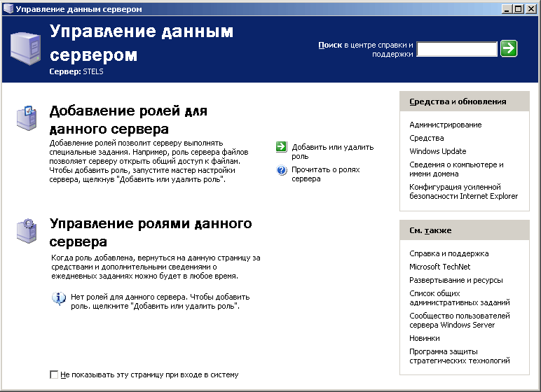Click 'Добавление ролей для данного сервера' heading
Viewport: 541px width, 392px height.
[x=128, y=120]
